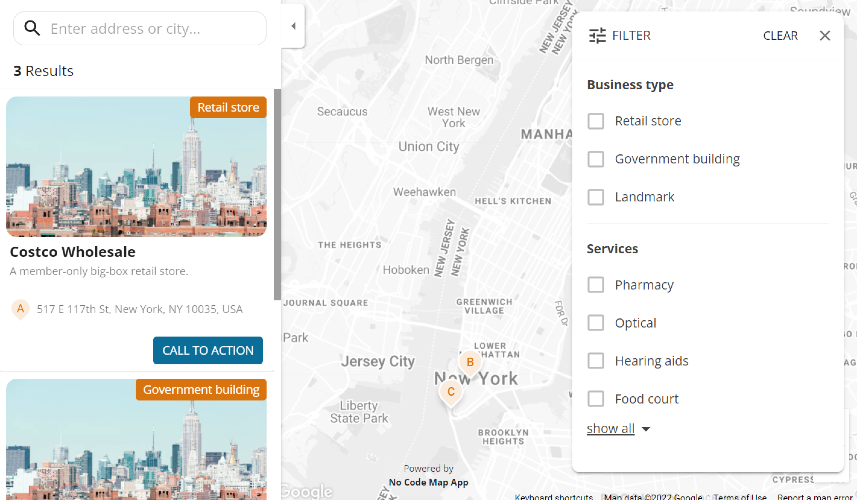Click the North Bergen map label

click(x=459, y=60)
